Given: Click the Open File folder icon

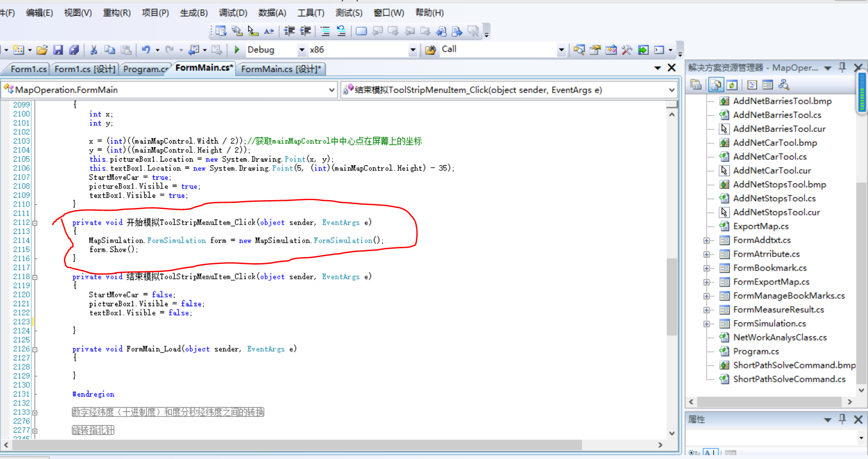Looking at the screenshot, I should [42, 50].
